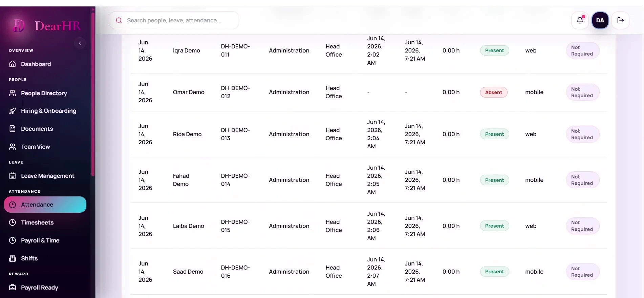This screenshot has width=644, height=298.
Task: Click the Documents file icon
Action: click(13, 129)
